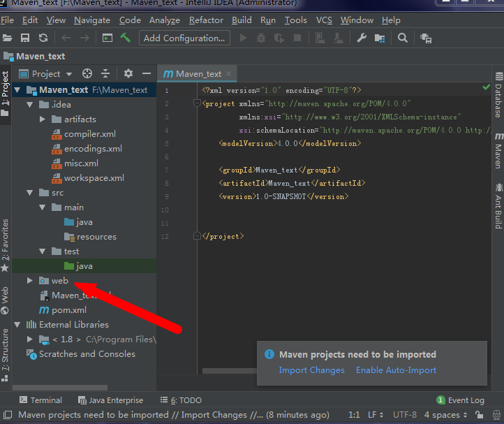Image resolution: width=504 pixels, height=424 pixels.
Task: Click the editor horizontal scrollbar
Action: (x=230, y=371)
